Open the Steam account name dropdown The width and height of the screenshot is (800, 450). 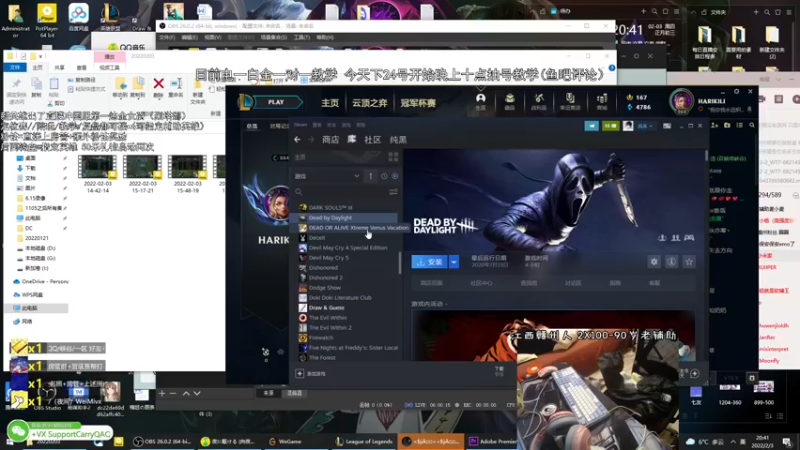pos(645,126)
